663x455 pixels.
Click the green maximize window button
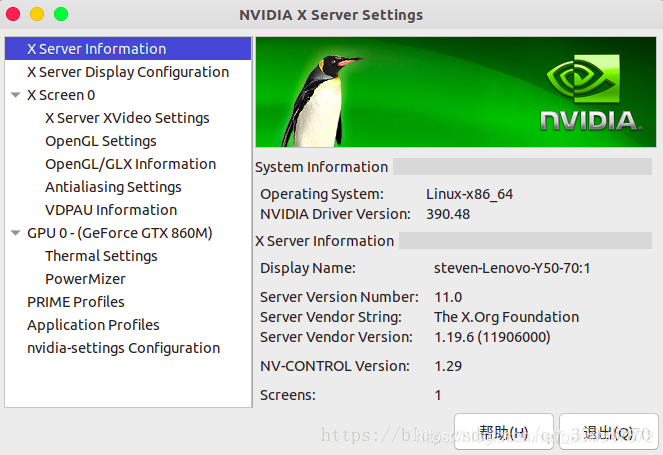pyautogui.click(x=61, y=14)
